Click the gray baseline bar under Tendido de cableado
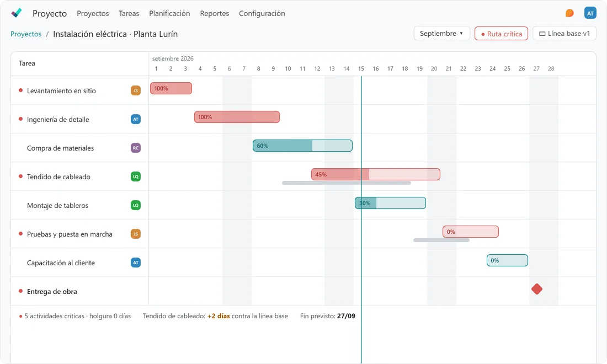 (x=347, y=183)
